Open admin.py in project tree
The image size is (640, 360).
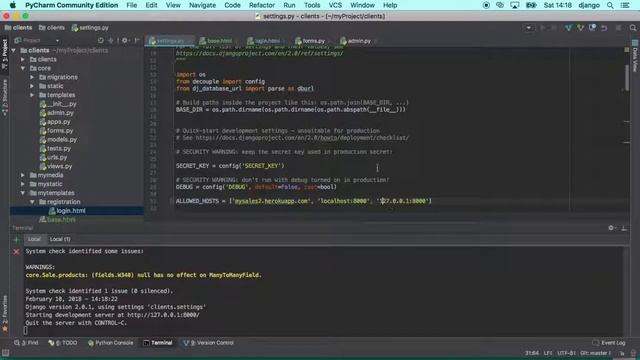[x=57, y=113]
